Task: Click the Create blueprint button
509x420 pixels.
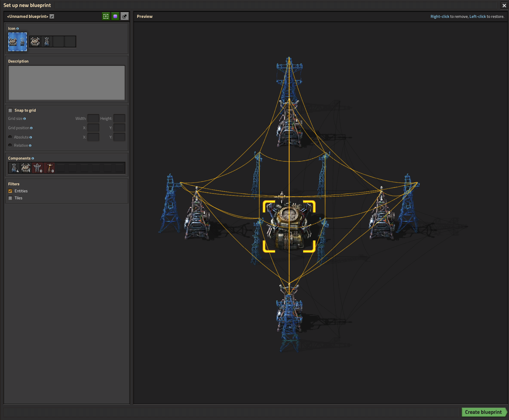Action: tap(484, 412)
